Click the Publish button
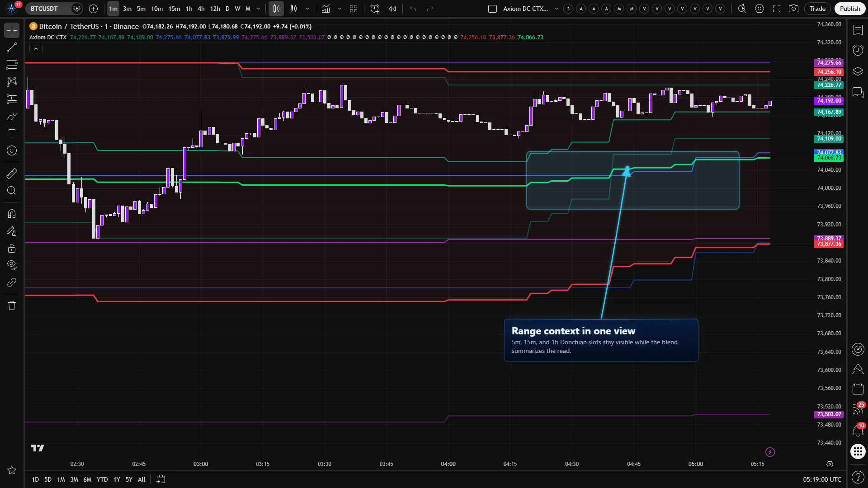The image size is (868, 488). tap(850, 9)
